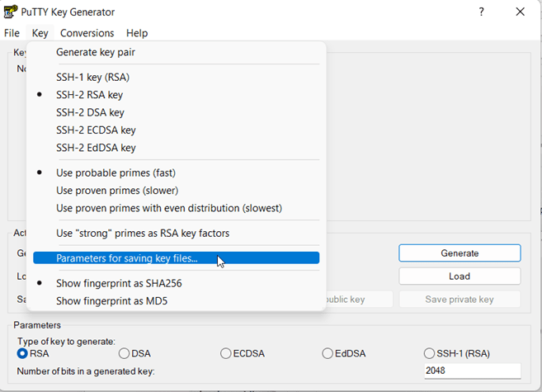This screenshot has height=392, width=542.
Task: Open the File menu
Action: pos(12,33)
